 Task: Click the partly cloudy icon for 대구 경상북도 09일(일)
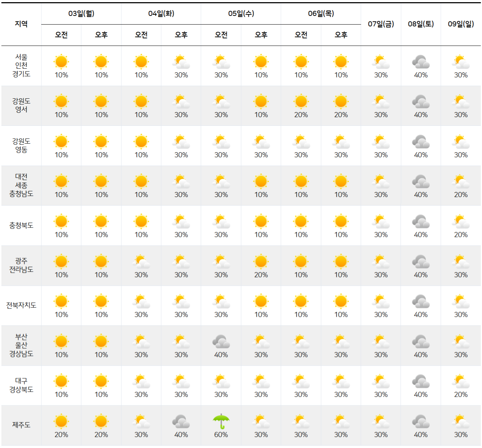pos(461,381)
